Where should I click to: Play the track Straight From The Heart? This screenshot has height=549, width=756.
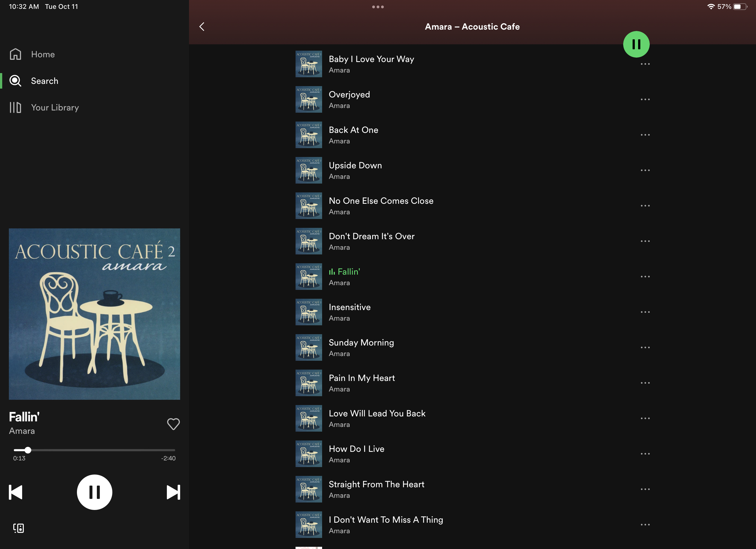tap(472, 489)
